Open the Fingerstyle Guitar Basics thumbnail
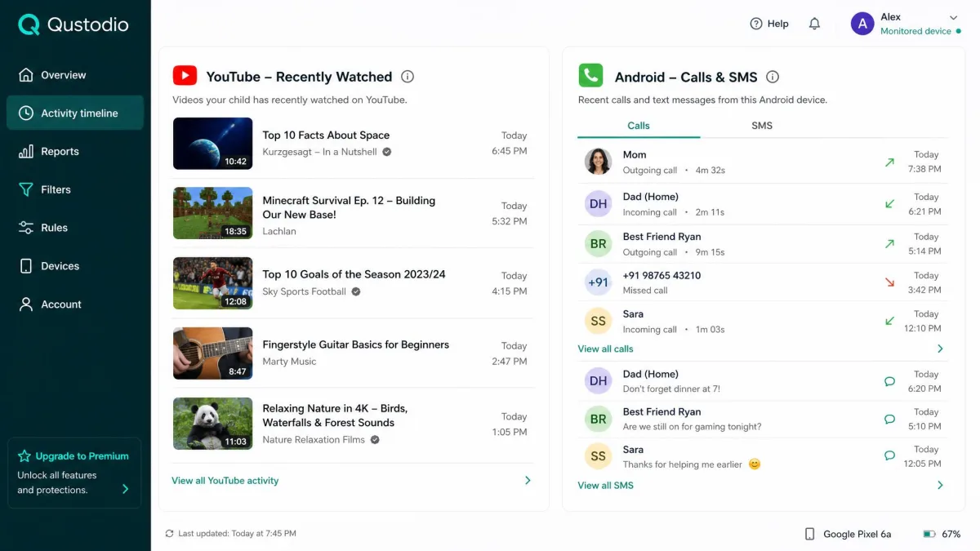 [213, 354]
